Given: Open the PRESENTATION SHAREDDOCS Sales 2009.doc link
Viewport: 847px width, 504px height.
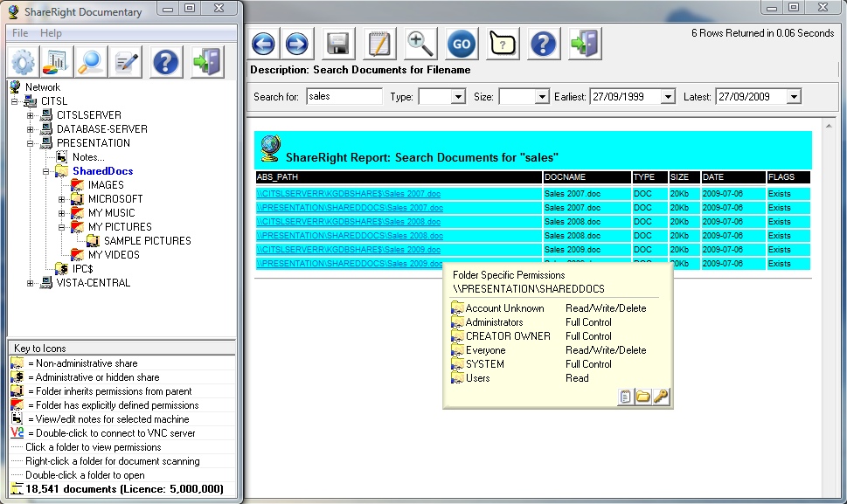Looking at the screenshot, I should click(x=350, y=264).
